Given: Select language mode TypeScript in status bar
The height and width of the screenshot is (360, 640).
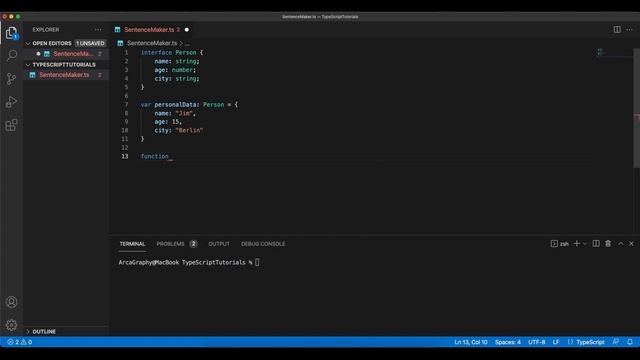Looking at the screenshot, I should (590, 342).
